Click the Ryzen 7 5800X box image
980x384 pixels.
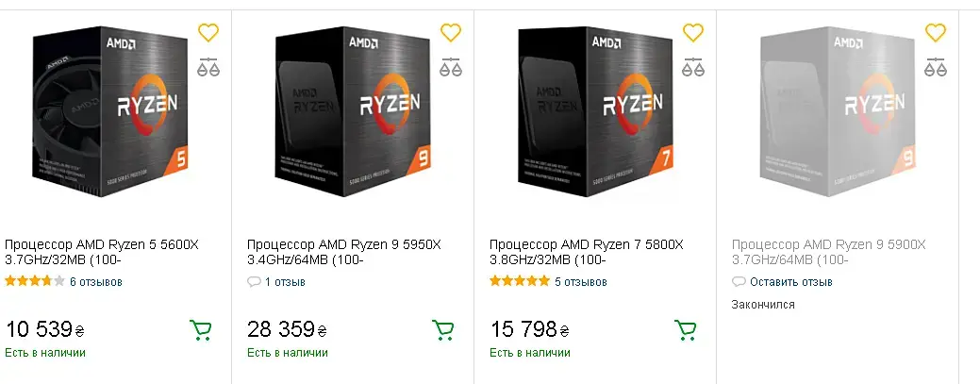click(x=596, y=113)
